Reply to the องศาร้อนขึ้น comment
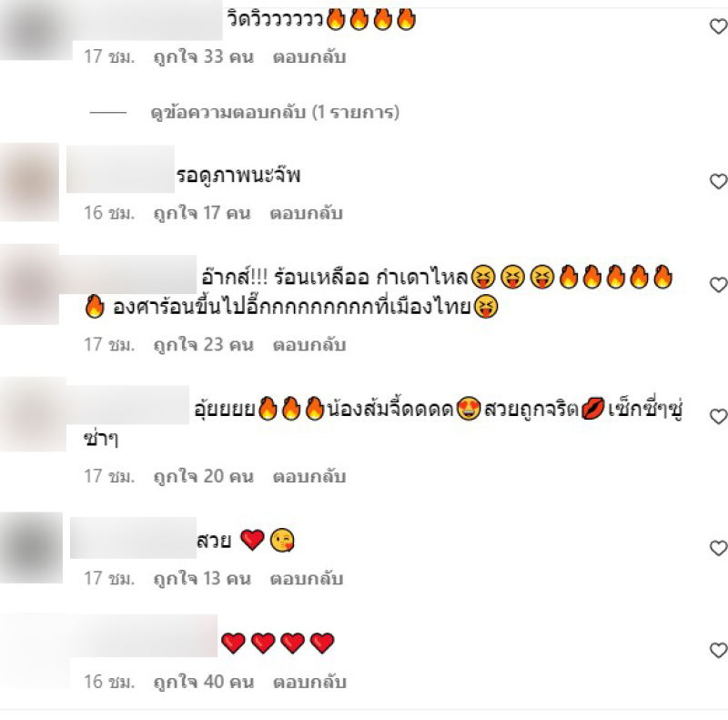728x720 pixels. point(309,345)
